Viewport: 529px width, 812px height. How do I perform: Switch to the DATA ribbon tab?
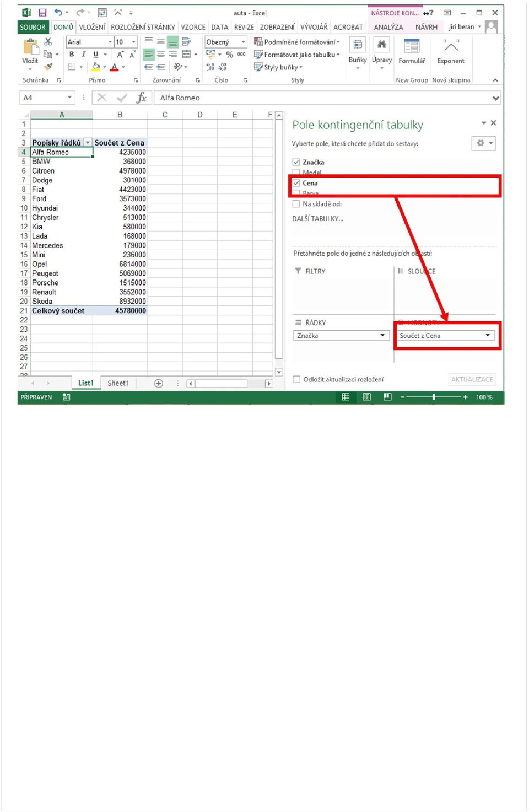[x=219, y=27]
